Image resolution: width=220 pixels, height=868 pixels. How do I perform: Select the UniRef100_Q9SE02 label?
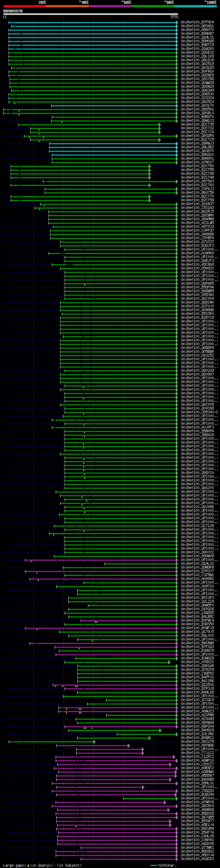click(x=197, y=53)
